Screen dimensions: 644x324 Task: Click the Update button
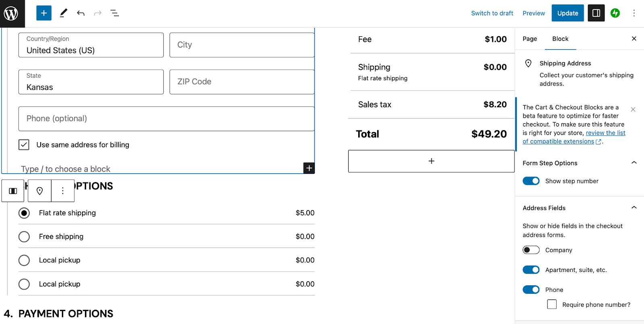tap(568, 13)
